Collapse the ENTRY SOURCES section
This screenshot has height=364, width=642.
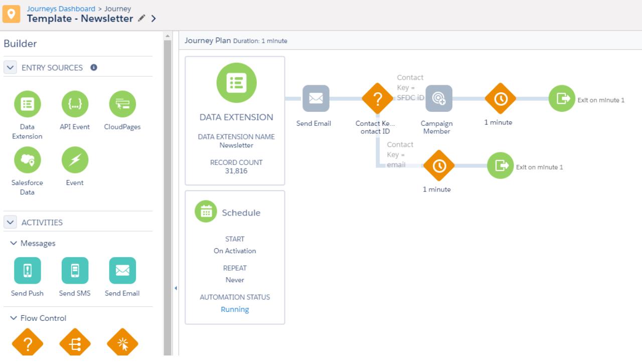[10, 67]
